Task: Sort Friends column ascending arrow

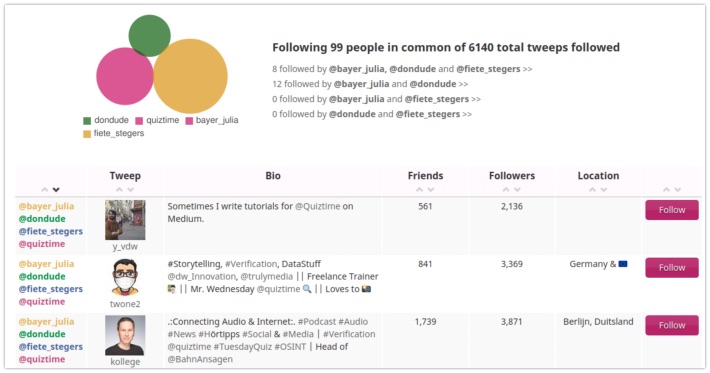Action: (419, 190)
